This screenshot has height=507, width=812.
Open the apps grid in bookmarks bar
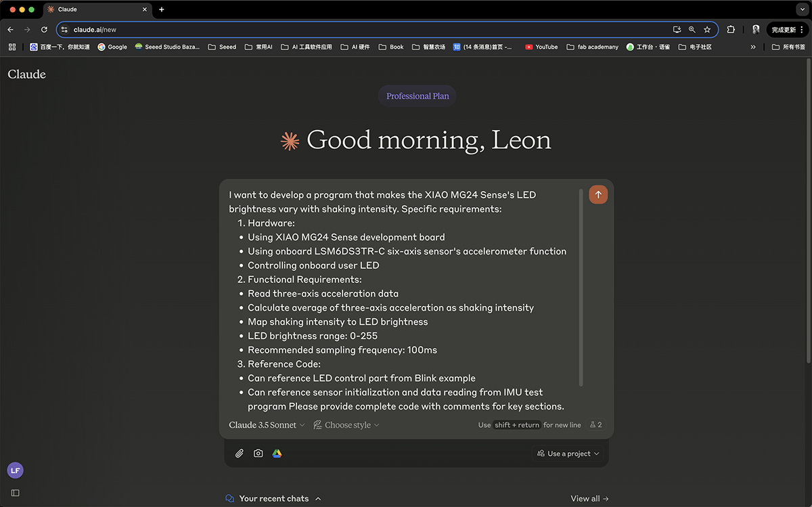[x=12, y=47]
